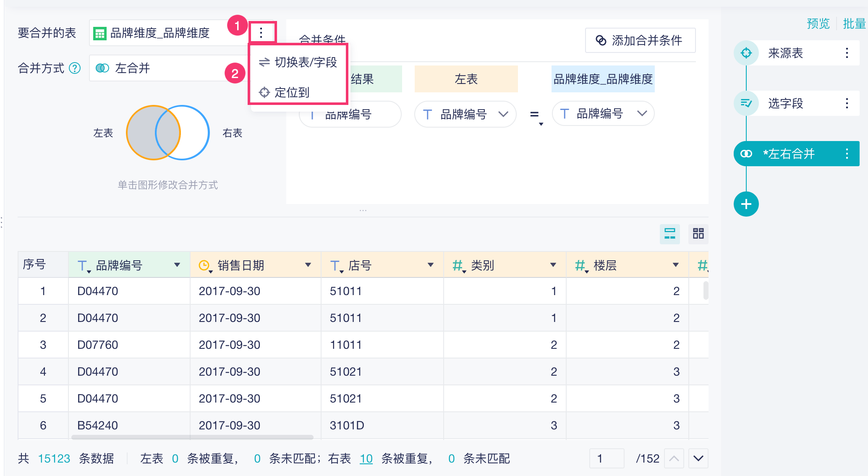Select 切换表/字段 from the popup menu
The height and width of the screenshot is (476, 868).
[x=298, y=63]
